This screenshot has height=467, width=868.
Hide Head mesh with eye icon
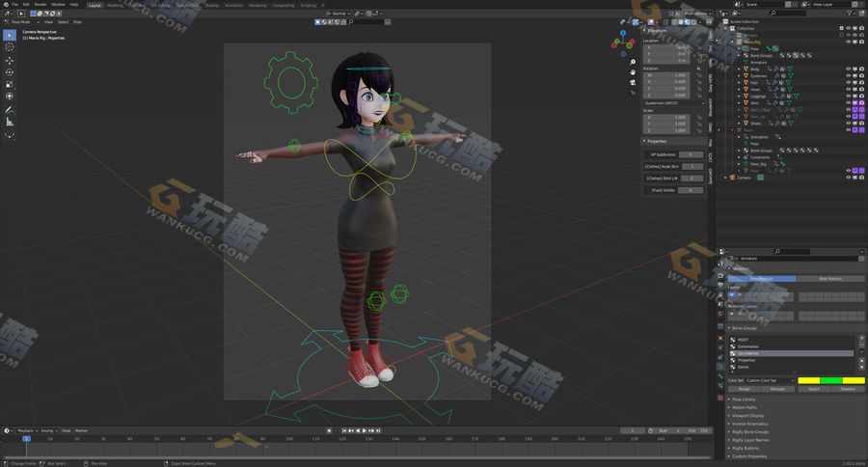pos(848,89)
